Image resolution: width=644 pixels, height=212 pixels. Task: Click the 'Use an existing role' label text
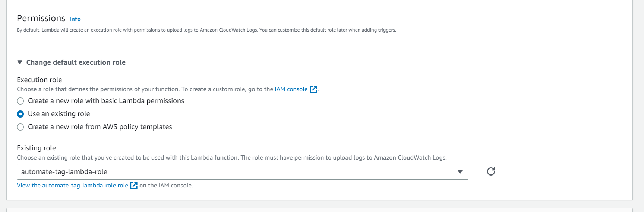[59, 114]
